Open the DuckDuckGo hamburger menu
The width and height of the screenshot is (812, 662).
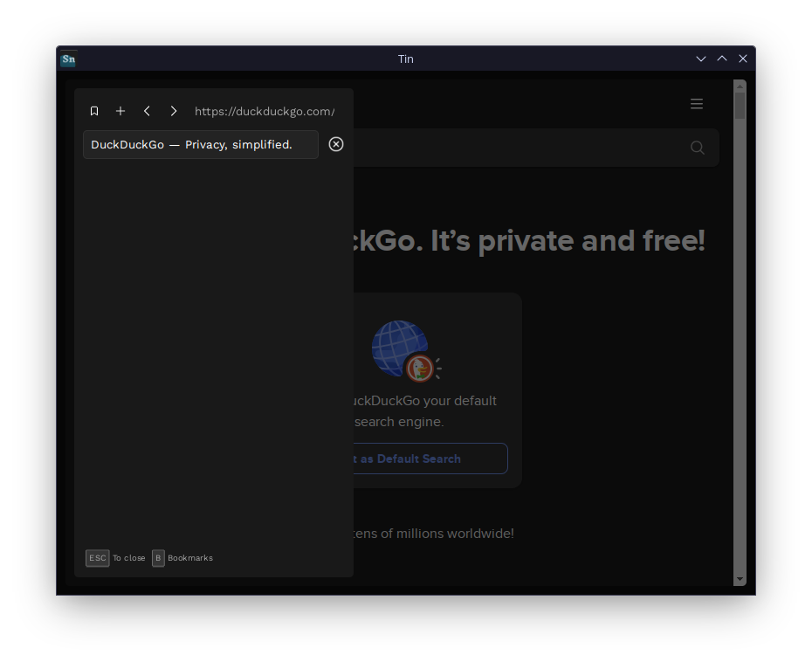(697, 104)
